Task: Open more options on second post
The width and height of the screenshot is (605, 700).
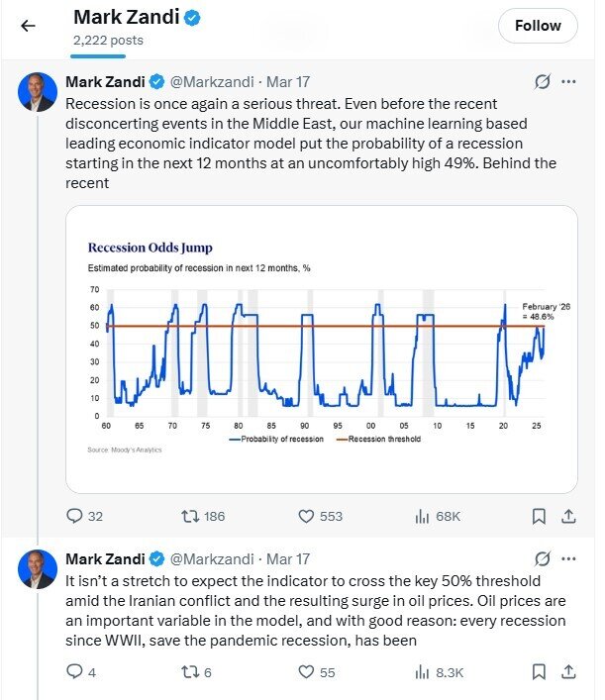Action: 568,558
